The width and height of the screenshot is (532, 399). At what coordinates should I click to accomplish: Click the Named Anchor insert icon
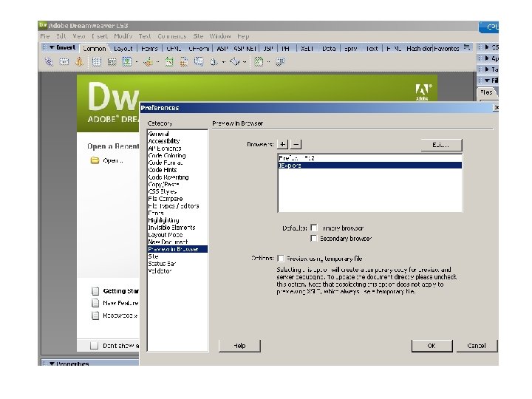(79, 62)
